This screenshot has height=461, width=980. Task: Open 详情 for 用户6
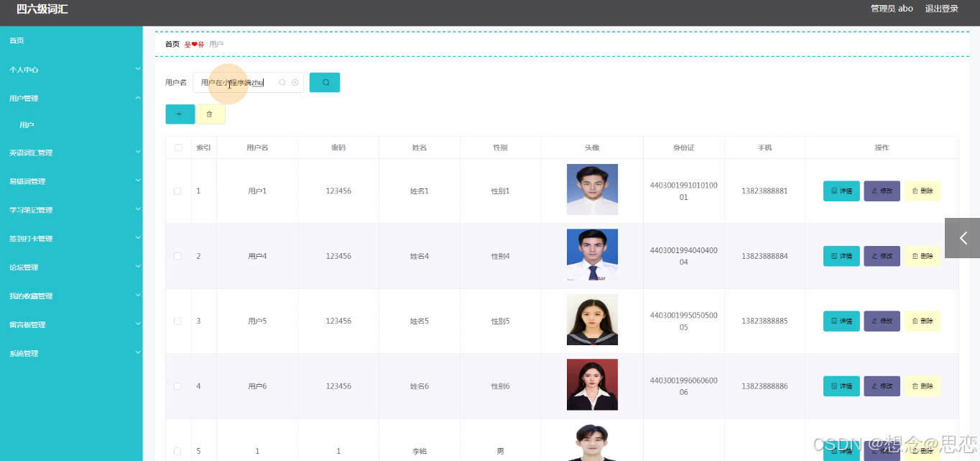point(841,386)
